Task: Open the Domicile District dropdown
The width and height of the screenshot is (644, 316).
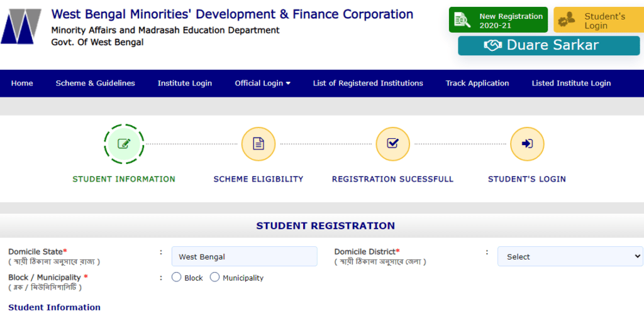Action: click(x=570, y=256)
